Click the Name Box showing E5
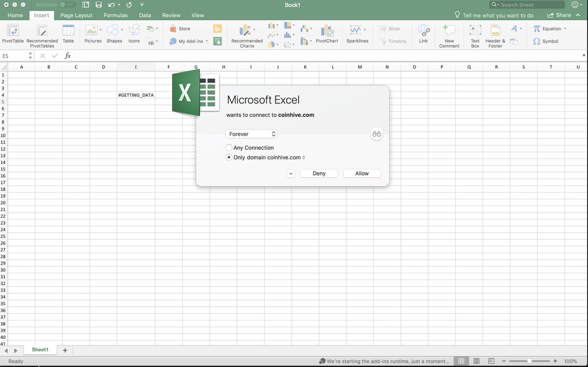 coord(13,56)
